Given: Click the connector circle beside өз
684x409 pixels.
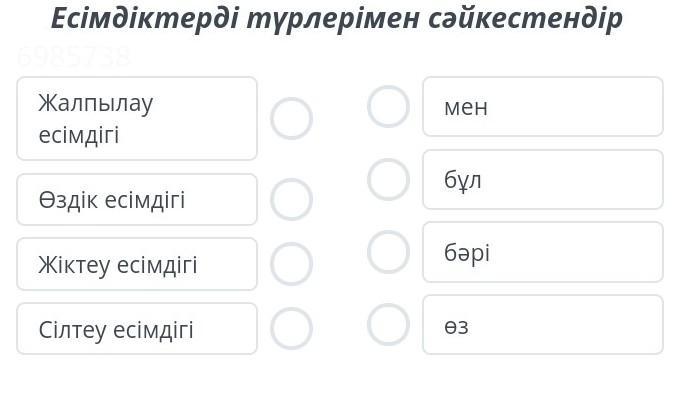Looking at the screenshot, I should pyautogui.click(x=388, y=324).
